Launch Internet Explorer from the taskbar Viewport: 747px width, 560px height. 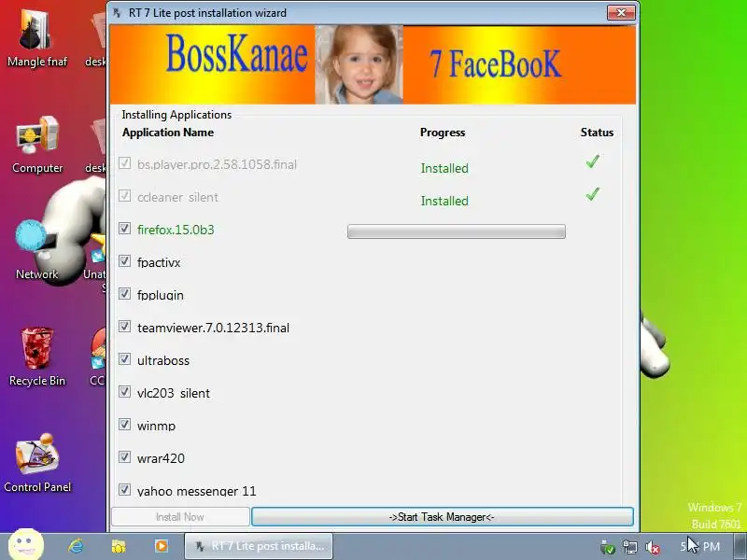pyautogui.click(x=76, y=546)
